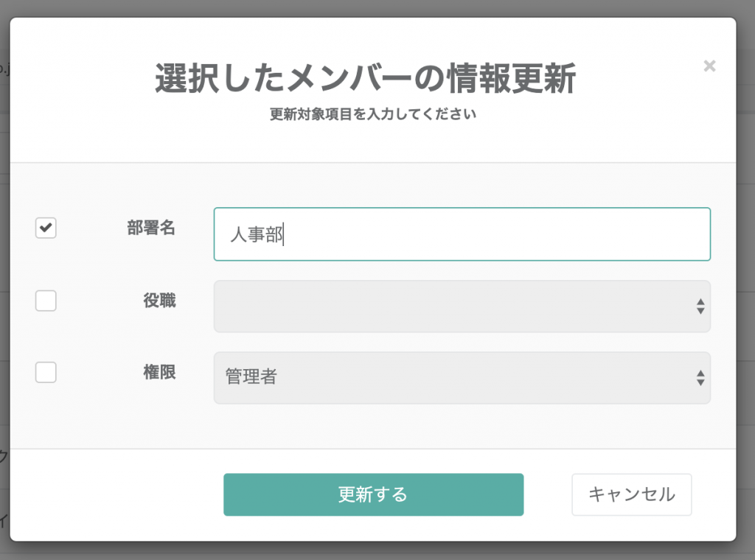Close the dialog with the × icon

click(x=709, y=66)
